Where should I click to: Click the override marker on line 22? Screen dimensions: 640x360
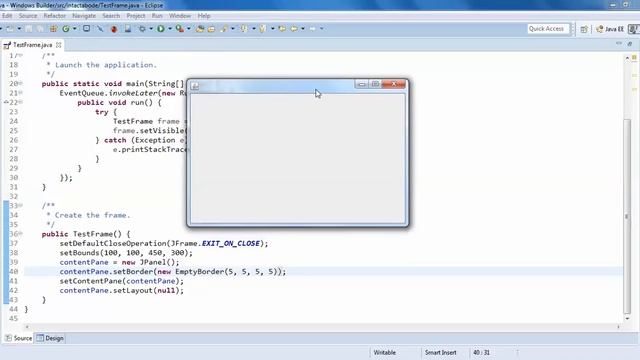[6, 102]
